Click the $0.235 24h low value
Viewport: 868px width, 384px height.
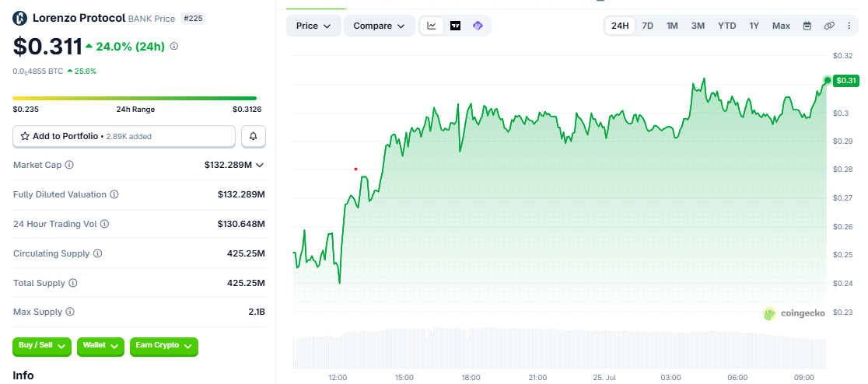pyautogui.click(x=24, y=110)
